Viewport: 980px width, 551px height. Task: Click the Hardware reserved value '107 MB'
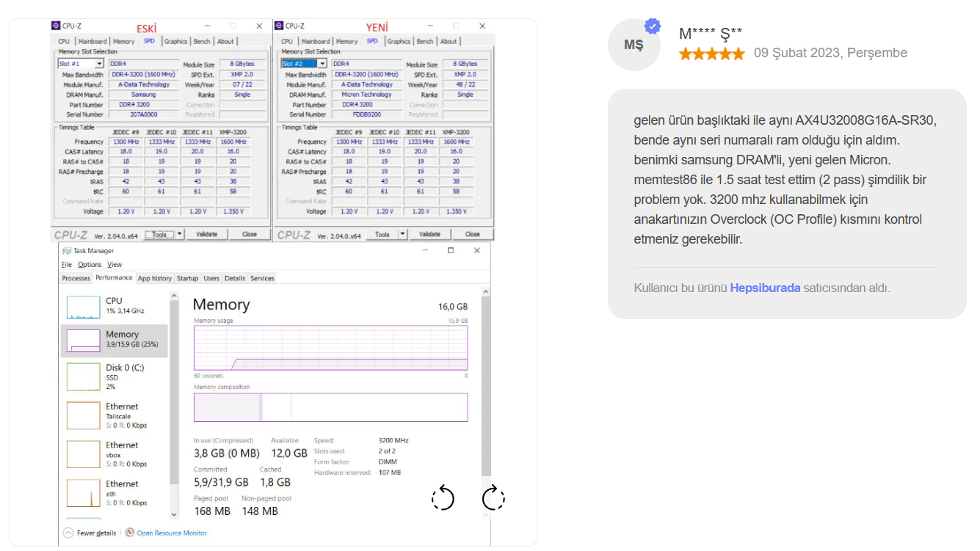390,473
